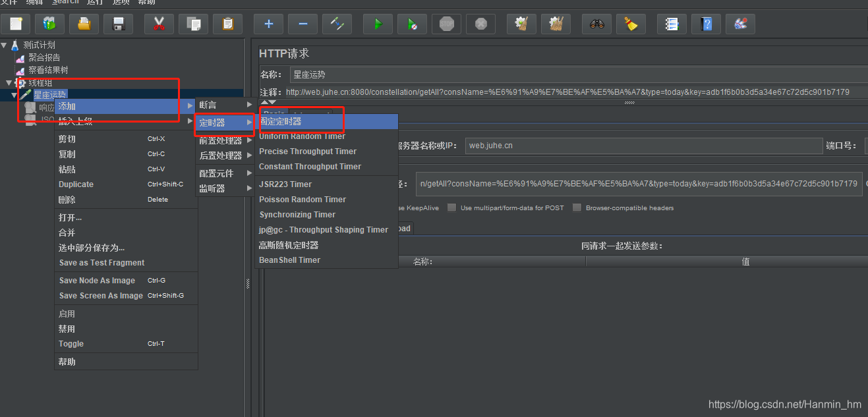Click the Shutdown test toolbar icon
Viewport: 868px width, 417px height.
tap(480, 24)
